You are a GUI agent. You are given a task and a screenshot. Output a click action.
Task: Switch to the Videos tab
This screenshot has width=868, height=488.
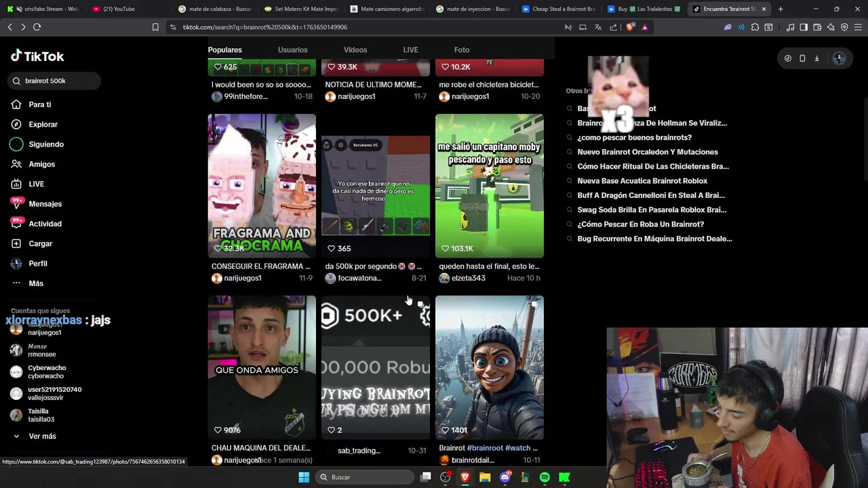[x=355, y=49]
